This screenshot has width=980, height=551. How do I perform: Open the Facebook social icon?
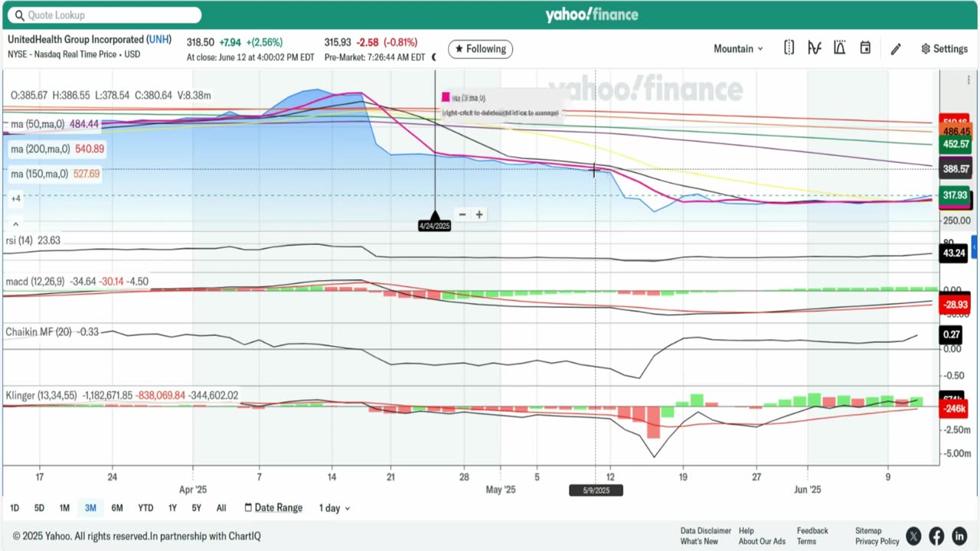tap(936, 536)
